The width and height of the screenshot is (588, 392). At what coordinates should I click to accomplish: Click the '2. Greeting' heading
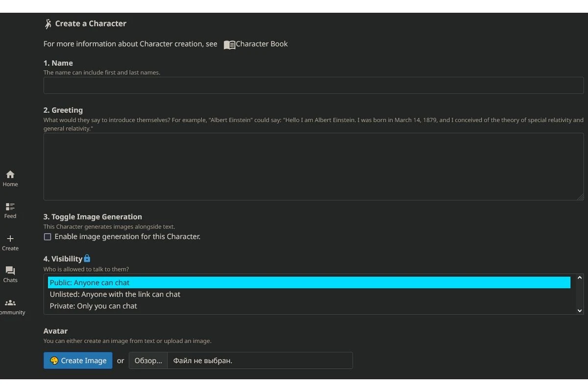pos(63,110)
